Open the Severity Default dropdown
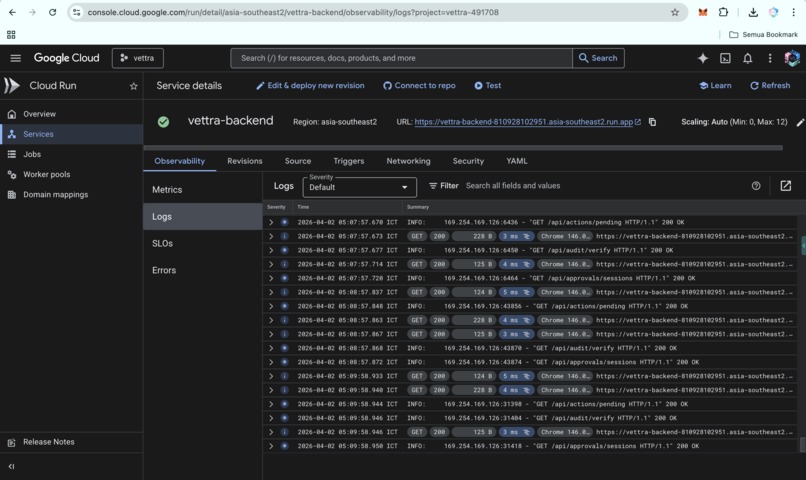Image resolution: width=806 pixels, height=480 pixels. tap(359, 187)
